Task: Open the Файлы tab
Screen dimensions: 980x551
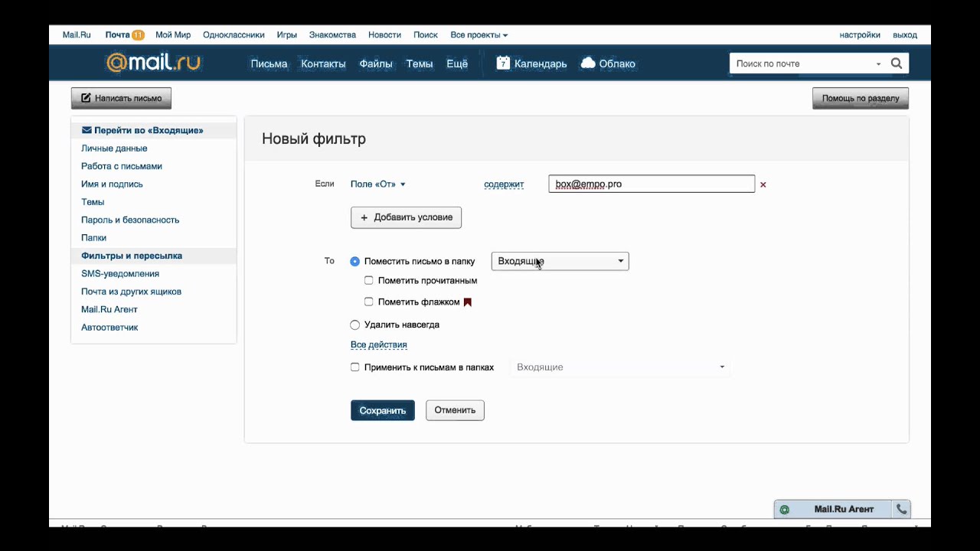Action: click(x=376, y=64)
